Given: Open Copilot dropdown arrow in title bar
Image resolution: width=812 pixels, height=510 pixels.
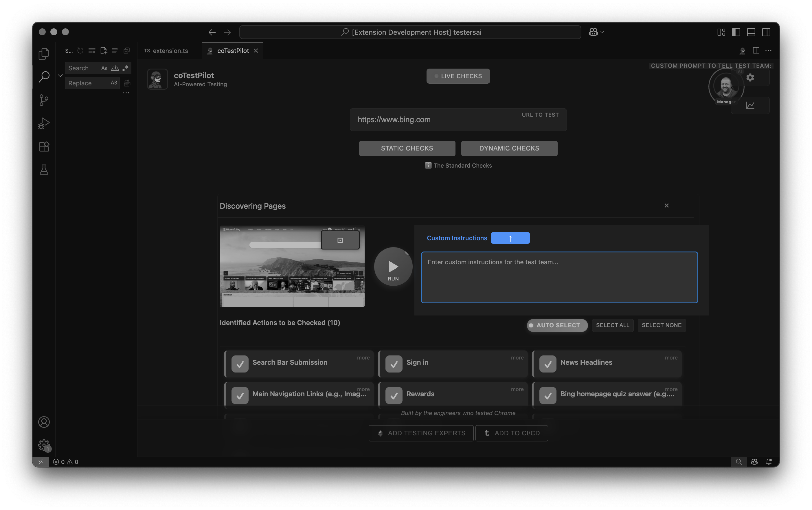Looking at the screenshot, I should click(x=602, y=32).
